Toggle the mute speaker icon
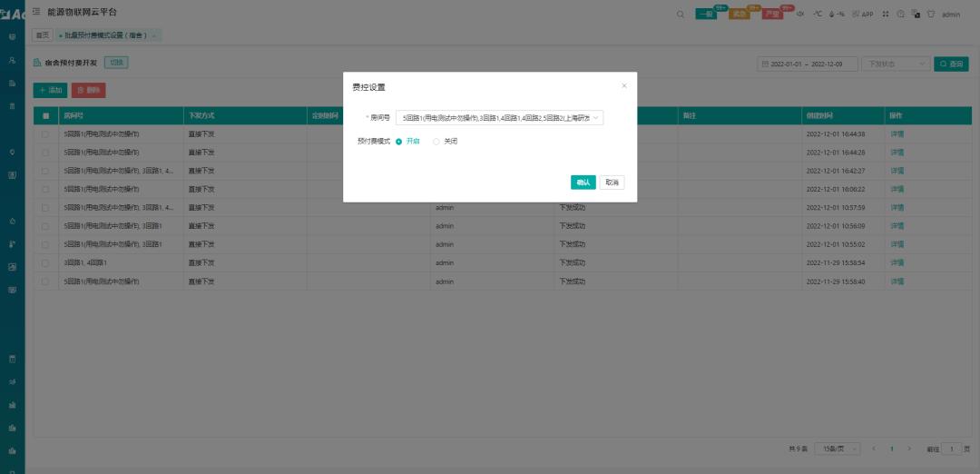980x474 pixels. tap(800, 14)
